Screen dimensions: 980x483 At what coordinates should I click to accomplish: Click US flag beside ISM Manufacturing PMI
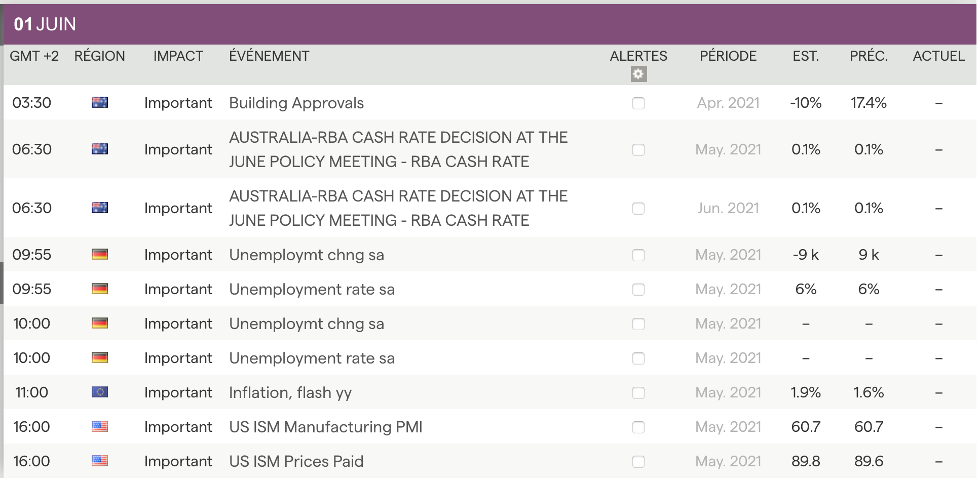pyautogui.click(x=100, y=427)
